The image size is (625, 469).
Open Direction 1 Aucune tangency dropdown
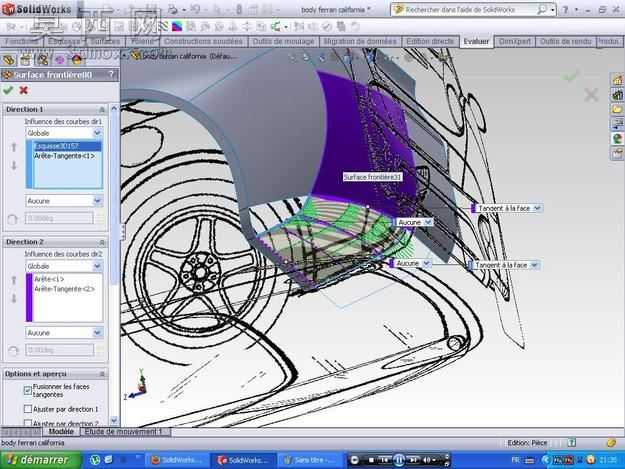[x=98, y=201]
